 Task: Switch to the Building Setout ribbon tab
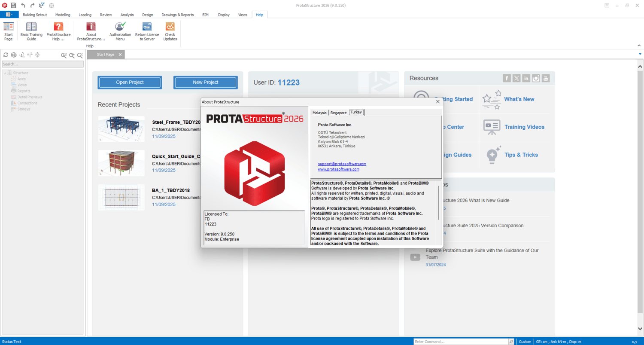tap(35, 15)
